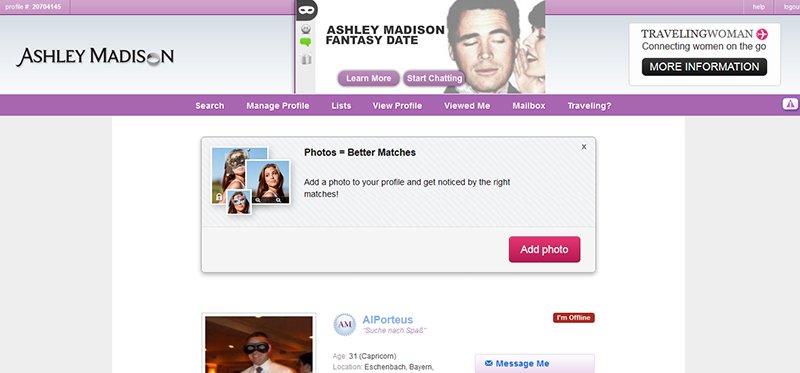Click the MORE INFORMATION button
800x373 pixels.
tap(704, 67)
